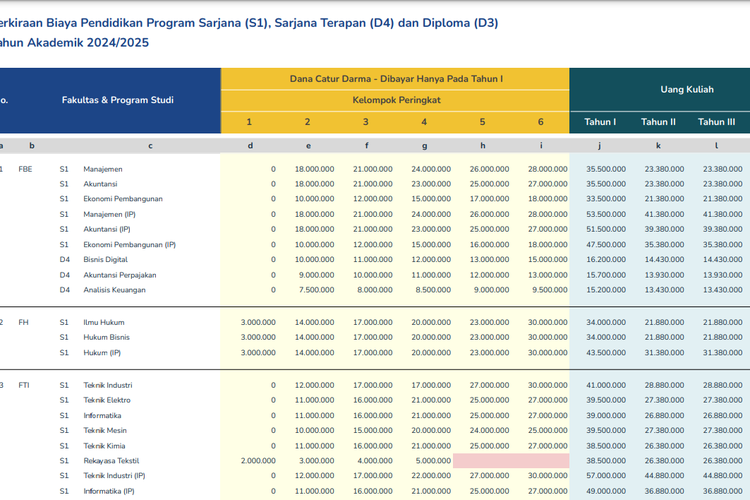750x500 pixels.
Task: Click Tahun I value '49.000.000' for Informatika (IP)
Action: (x=606, y=491)
